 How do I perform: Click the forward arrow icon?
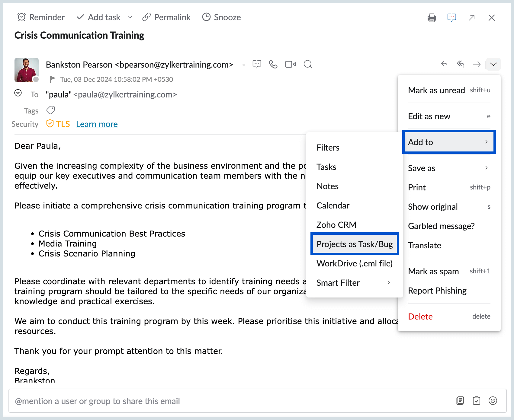[477, 64]
